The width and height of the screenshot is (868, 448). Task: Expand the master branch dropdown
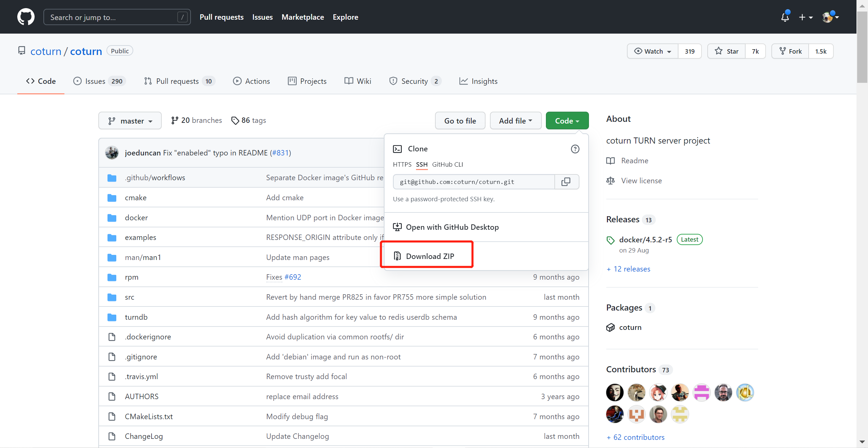130,121
